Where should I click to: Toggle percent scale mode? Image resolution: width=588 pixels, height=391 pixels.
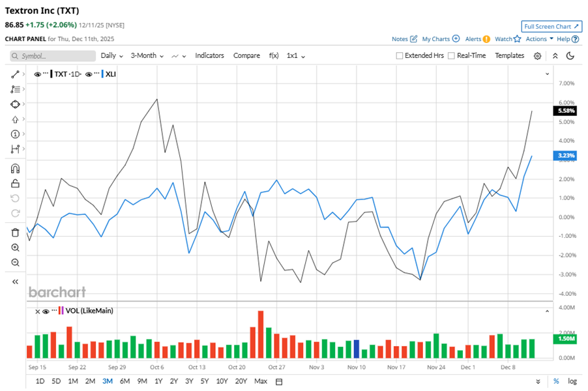point(556,381)
